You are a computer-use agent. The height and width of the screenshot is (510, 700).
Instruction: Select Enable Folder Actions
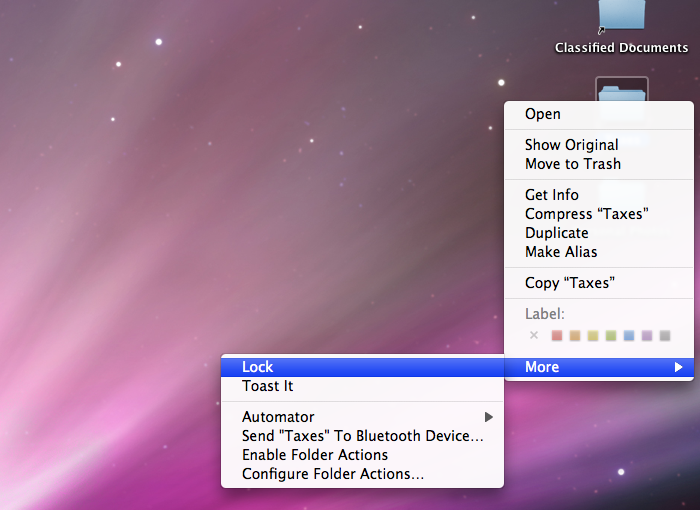[x=315, y=455]
